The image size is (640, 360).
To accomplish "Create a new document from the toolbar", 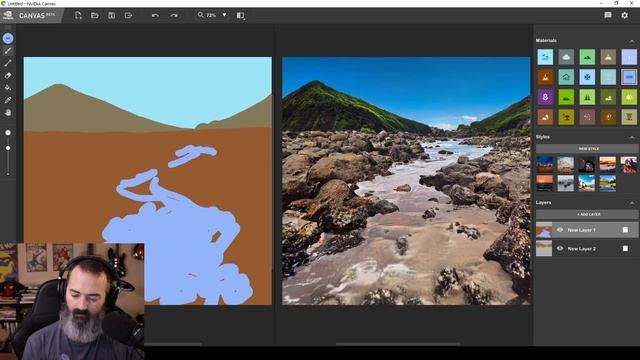I will [78, 16].
